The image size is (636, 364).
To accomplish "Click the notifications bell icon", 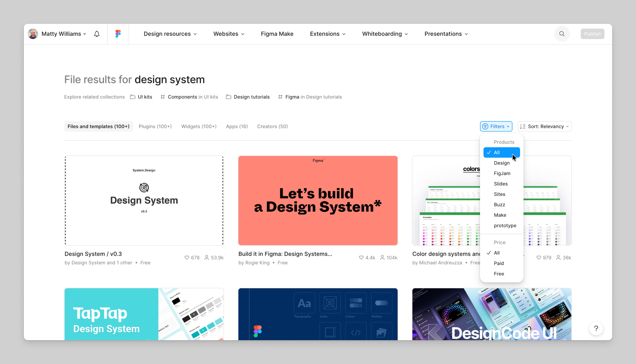I will pyautogui.click(x=97, y=34).
